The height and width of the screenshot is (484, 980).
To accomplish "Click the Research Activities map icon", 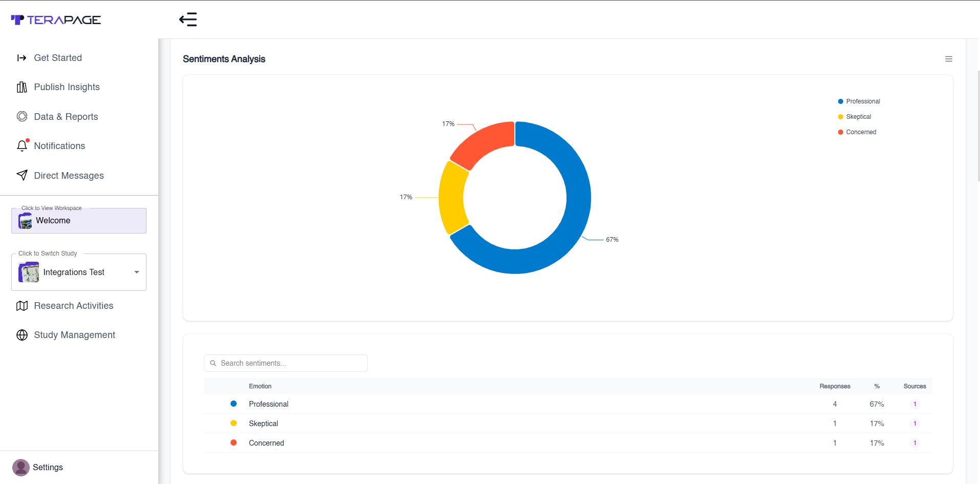I will [x=22, y=306].
